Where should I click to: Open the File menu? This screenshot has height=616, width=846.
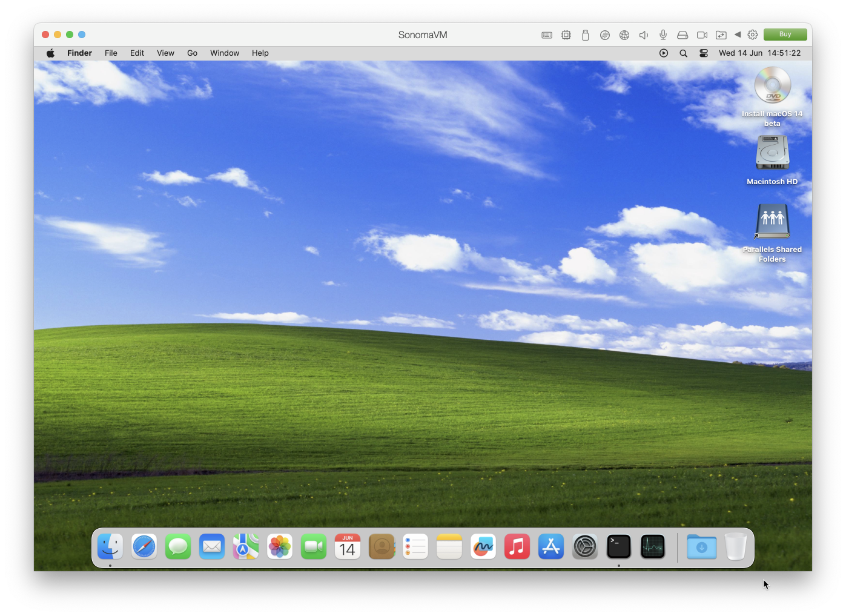point(111,53)
